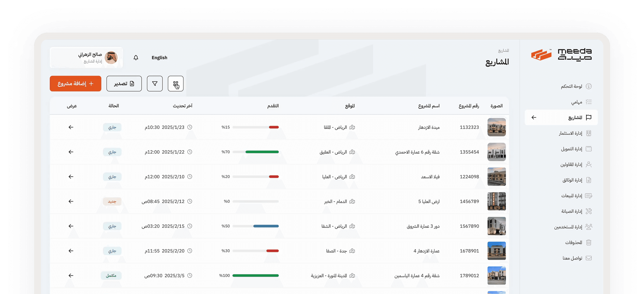Select the إدارة الاستثمار sidebar icon

[x=589, y=133]
